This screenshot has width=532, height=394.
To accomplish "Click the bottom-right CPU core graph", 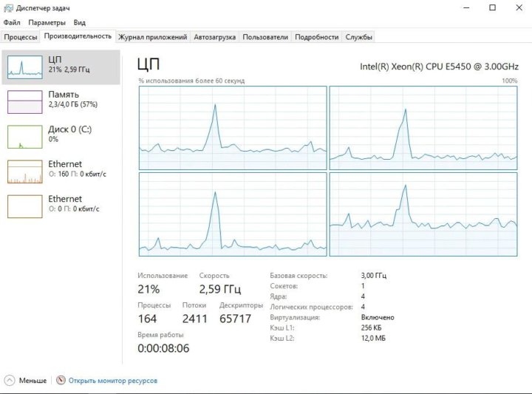I will tap(423, 215).
